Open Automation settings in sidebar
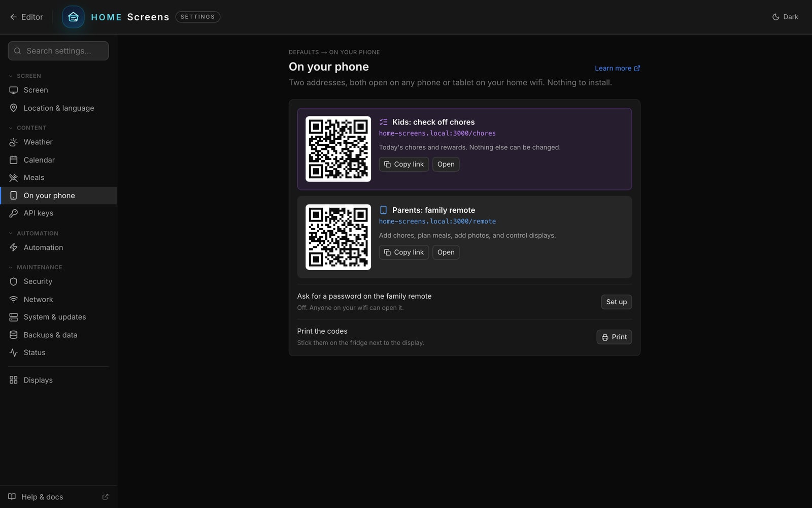812x508 pixels. 58,247
